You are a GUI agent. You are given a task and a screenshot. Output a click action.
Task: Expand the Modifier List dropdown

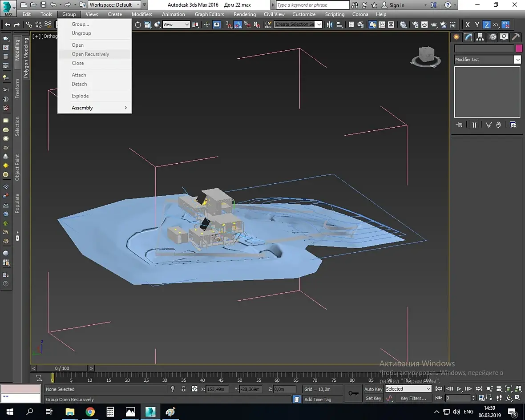click(517, 60)
